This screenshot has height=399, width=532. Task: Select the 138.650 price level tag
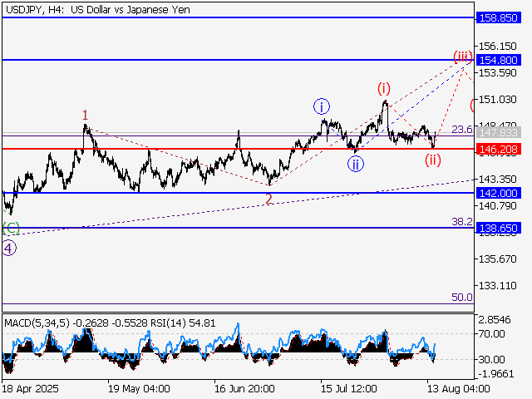click(499, 227)
